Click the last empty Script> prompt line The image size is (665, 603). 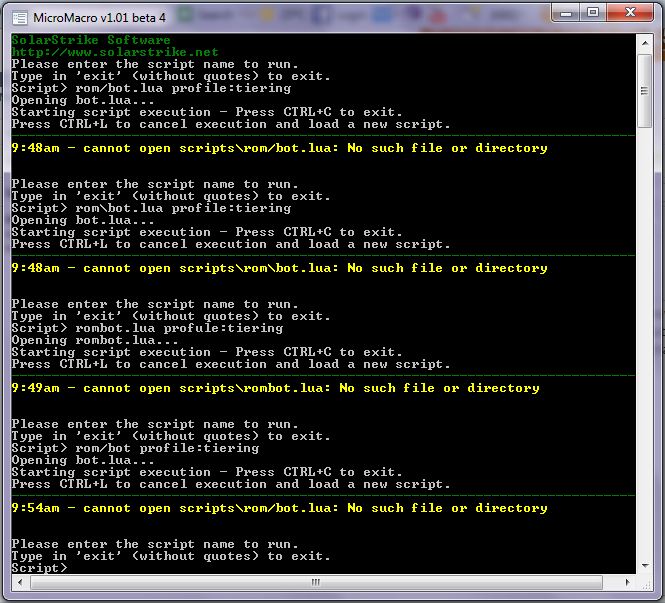pyautogui.click(x=40, y=568)
